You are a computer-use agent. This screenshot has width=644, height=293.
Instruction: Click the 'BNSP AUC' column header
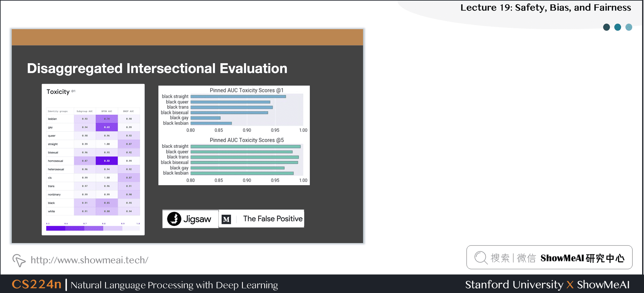click(x=129, y=111)
